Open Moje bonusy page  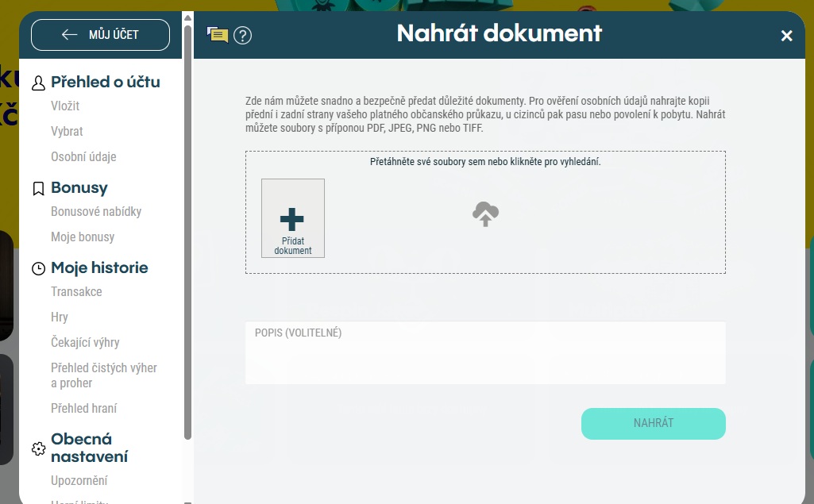coord(83,237)
